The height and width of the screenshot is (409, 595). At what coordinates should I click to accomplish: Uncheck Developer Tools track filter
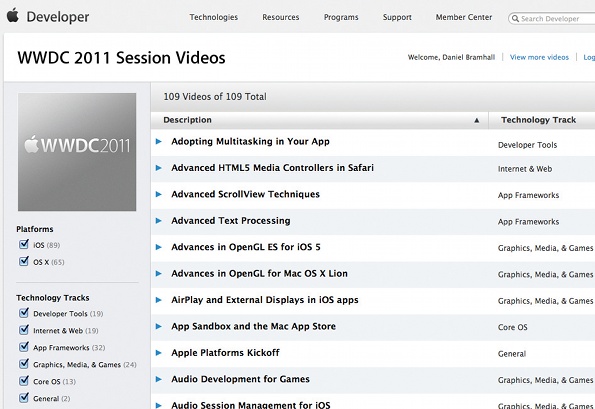24,313
